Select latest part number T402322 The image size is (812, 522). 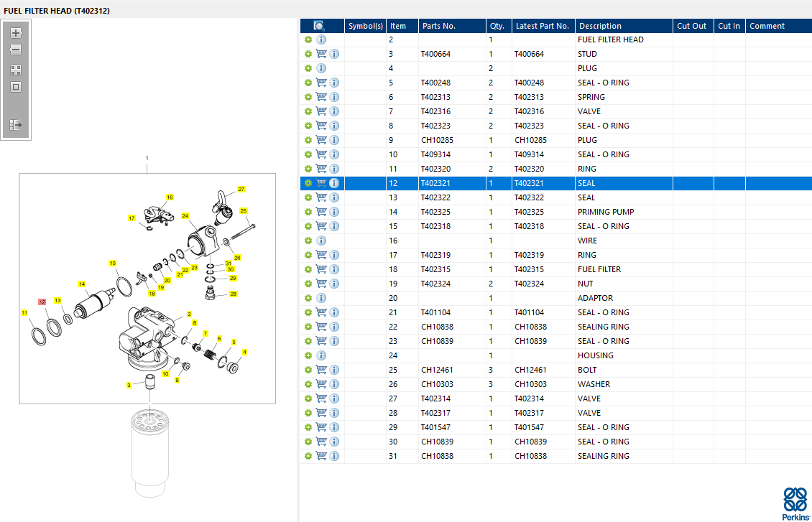coord(530,197)
